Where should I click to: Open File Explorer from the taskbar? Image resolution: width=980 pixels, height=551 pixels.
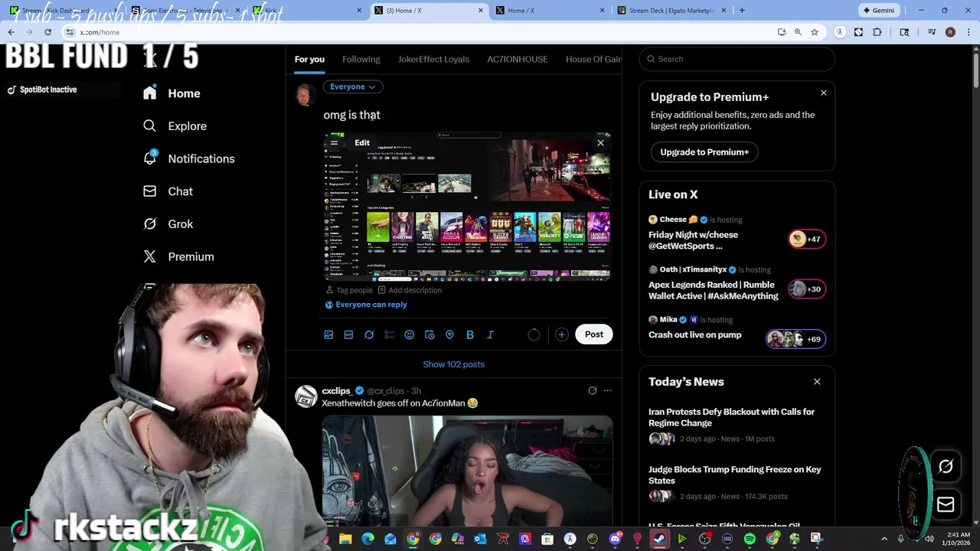345,539
